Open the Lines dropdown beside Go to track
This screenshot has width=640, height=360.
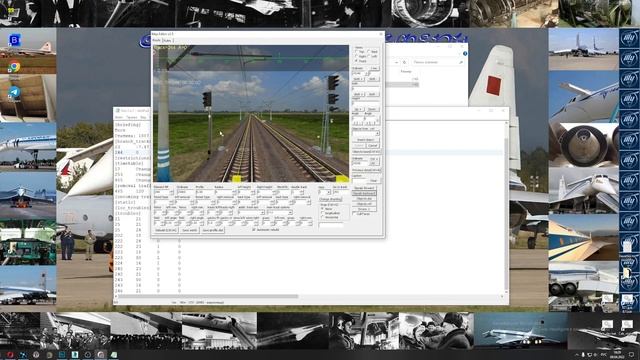point(329,192)
